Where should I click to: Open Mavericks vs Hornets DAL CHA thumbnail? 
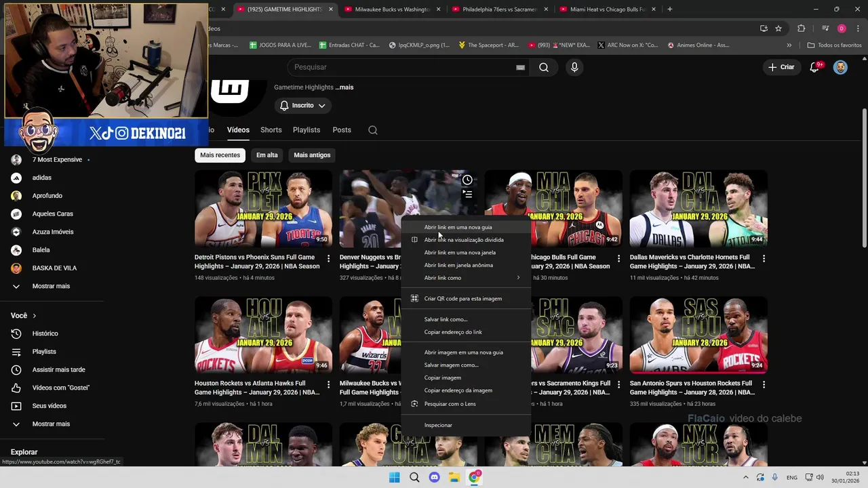tap(698, 208)
